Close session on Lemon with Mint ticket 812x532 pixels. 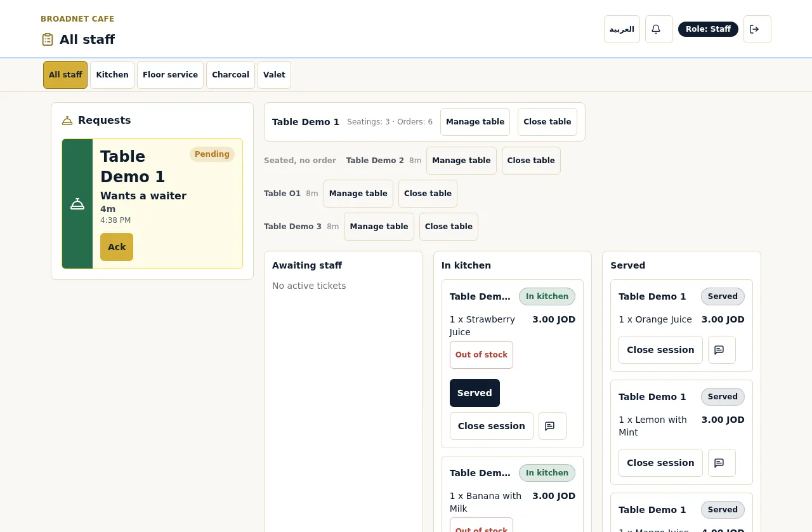(660, 463)
